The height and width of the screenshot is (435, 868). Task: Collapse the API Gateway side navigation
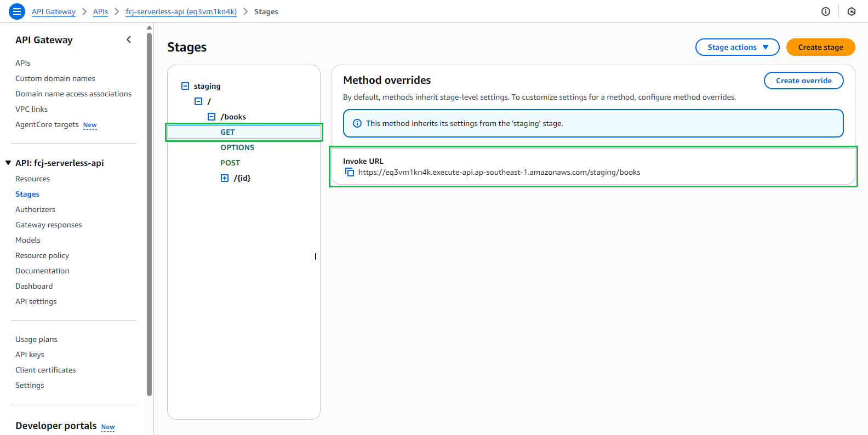[129, 39]
